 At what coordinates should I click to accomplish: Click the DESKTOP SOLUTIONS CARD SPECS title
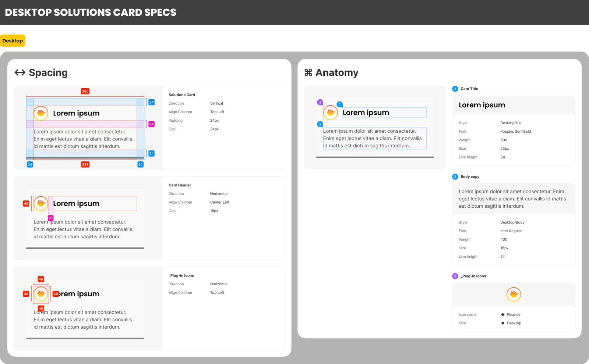(91, 12)
